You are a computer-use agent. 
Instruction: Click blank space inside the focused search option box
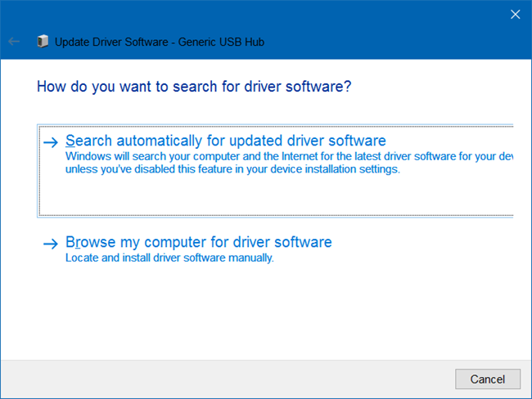[x=270, y=197]
